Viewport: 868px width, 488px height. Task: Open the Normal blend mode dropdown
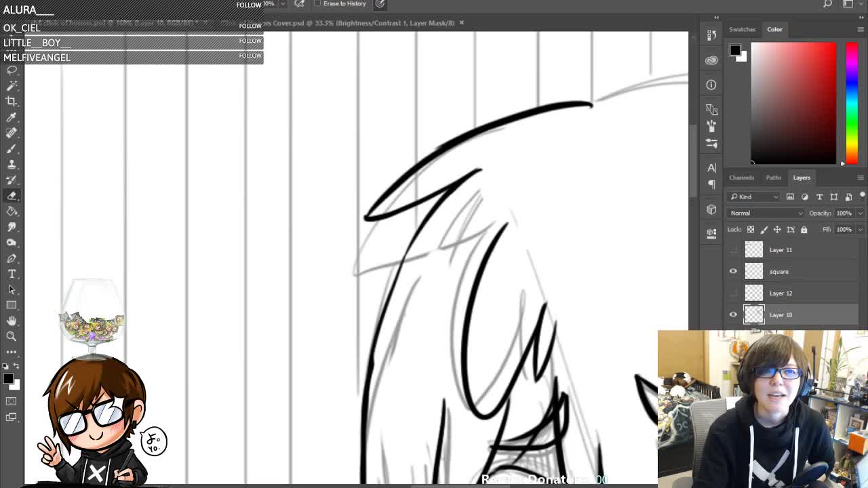point(766,213)
